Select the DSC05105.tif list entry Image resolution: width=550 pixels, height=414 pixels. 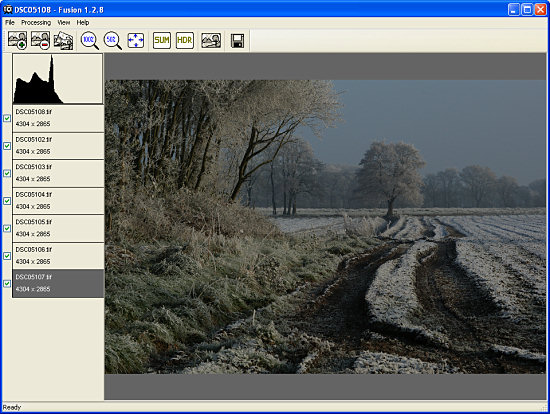point(58,228)
